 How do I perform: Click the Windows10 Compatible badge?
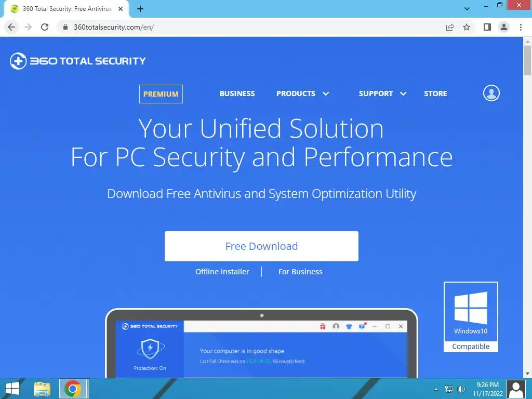(x=471, y=316)
